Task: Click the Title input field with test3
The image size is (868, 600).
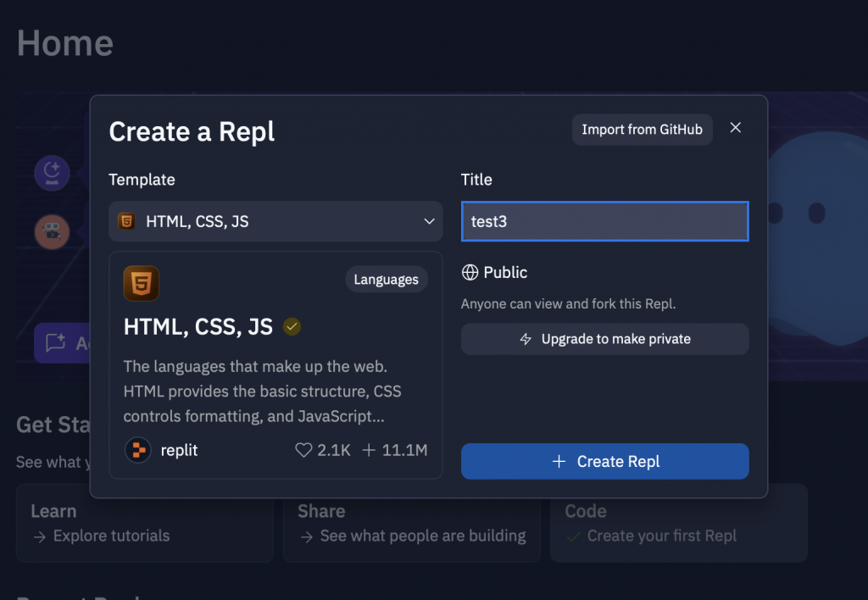Action: [x=605, y=221]
